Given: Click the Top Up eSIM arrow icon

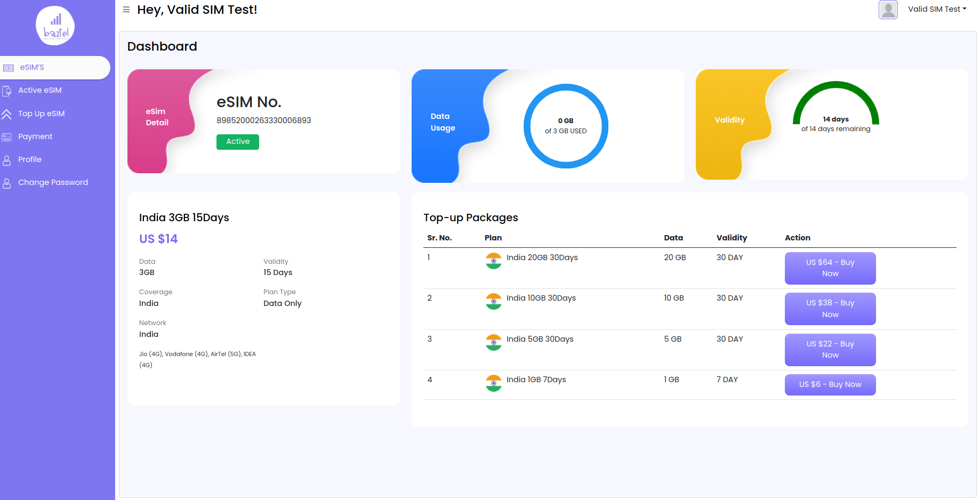Looking at the screenshot, I should (6, 114).
